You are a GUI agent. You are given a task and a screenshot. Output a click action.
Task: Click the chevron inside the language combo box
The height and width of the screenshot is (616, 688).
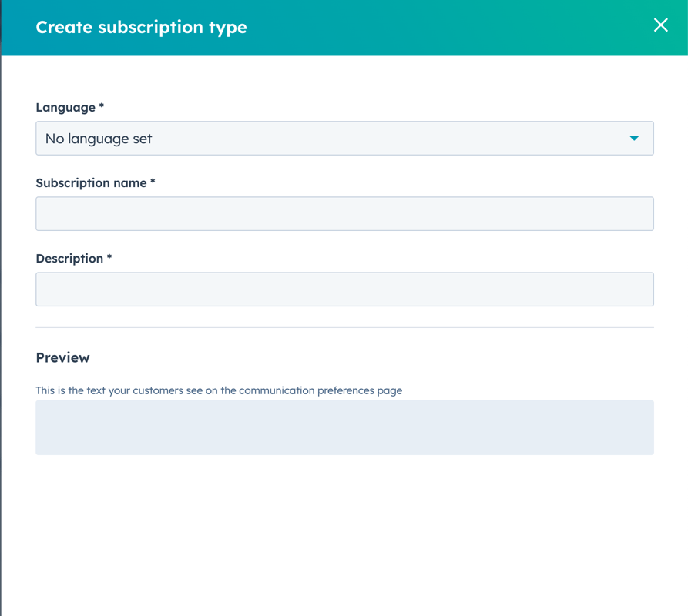point(634,138)
